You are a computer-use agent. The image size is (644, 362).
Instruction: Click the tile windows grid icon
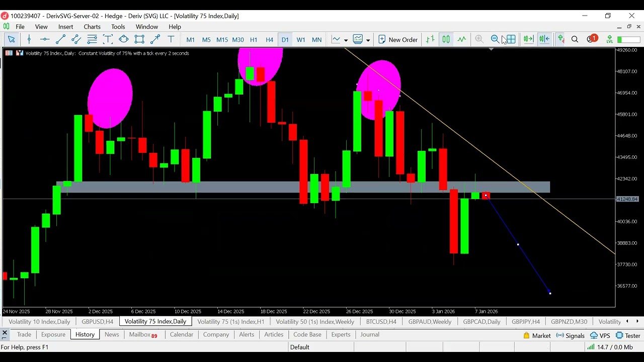click(x=511, y=39)
